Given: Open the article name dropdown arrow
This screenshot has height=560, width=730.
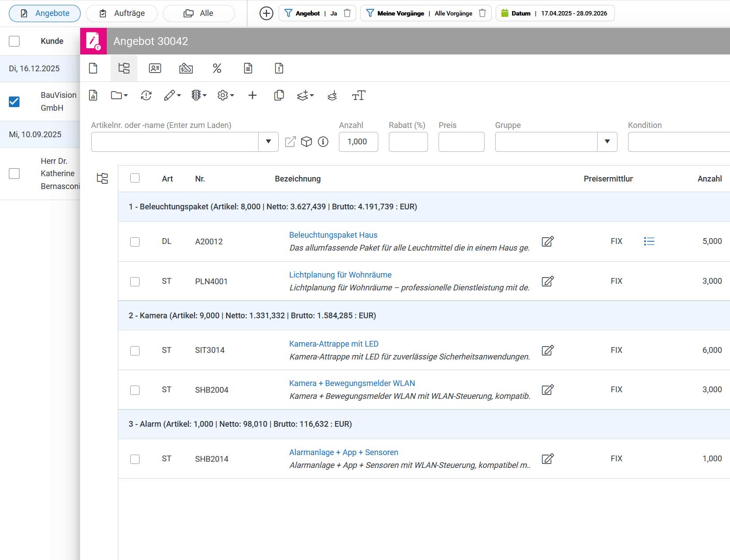Looking at the screenshot, I should coord(268,142).
